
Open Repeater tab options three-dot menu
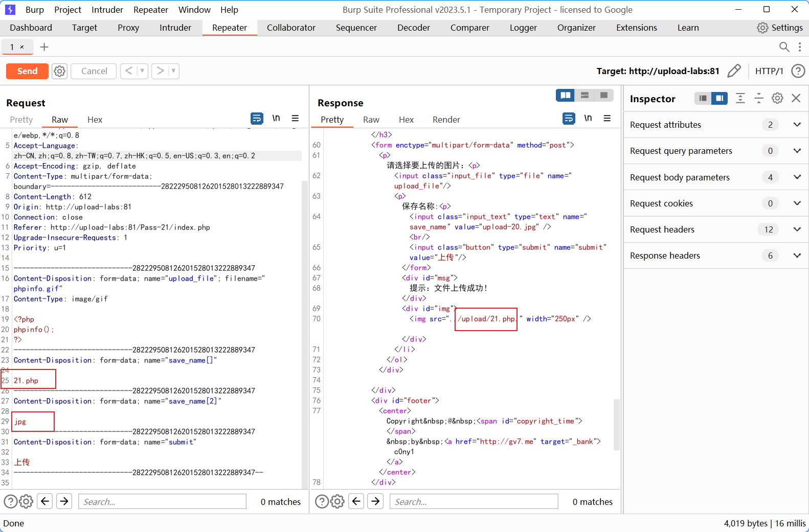pos(800,47)
